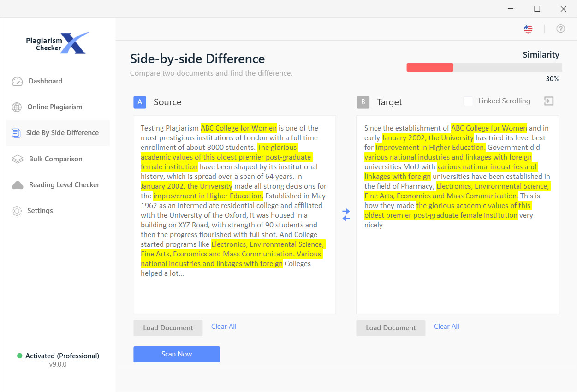This screenshot has width=577, height=392.
Task: Open language selector US flag icon
Action: 528,29
